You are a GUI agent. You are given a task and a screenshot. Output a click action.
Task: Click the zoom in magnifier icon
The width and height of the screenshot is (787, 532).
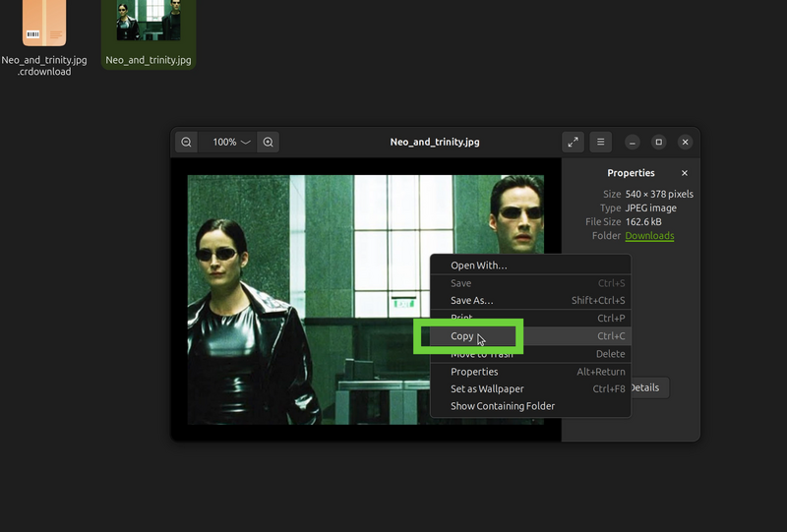[268, 143]
